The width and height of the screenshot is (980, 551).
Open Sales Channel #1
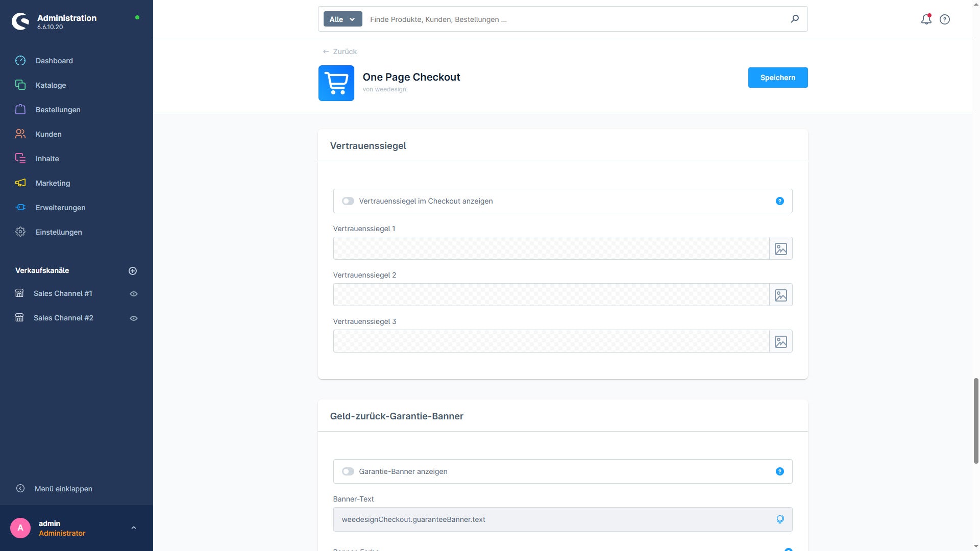point(63,293)
